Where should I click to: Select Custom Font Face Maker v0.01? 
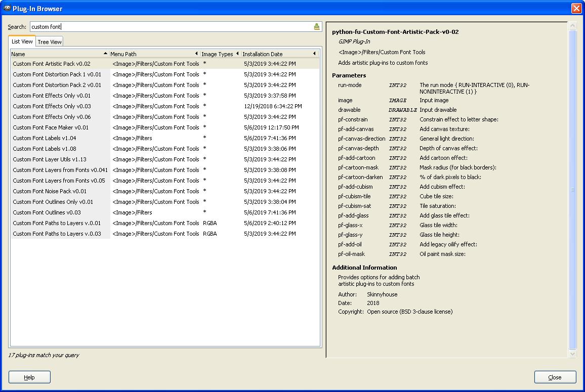click(165, 127)
